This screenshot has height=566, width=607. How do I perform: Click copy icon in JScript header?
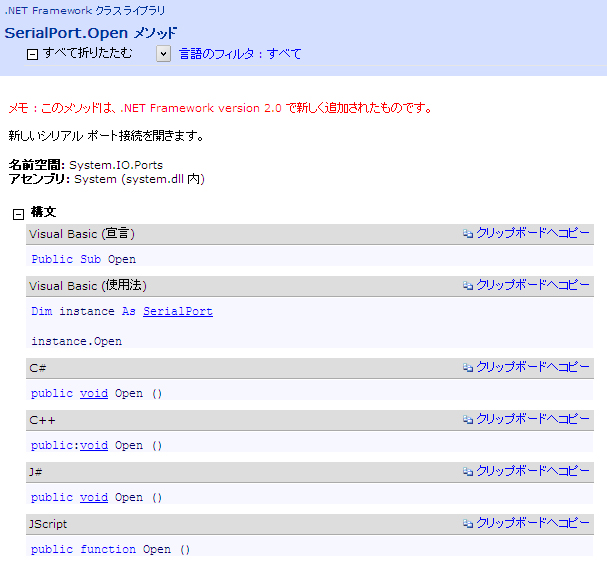pyautogui.click(x=468, y=523)
